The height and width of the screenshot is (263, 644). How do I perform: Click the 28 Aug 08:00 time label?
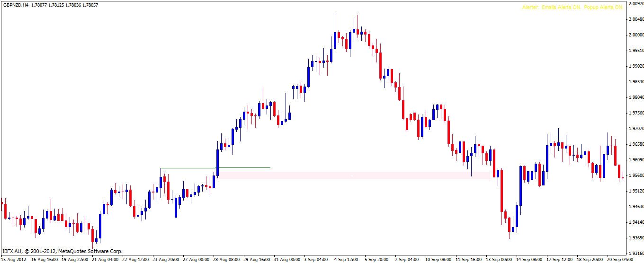(x=226, y=260)
